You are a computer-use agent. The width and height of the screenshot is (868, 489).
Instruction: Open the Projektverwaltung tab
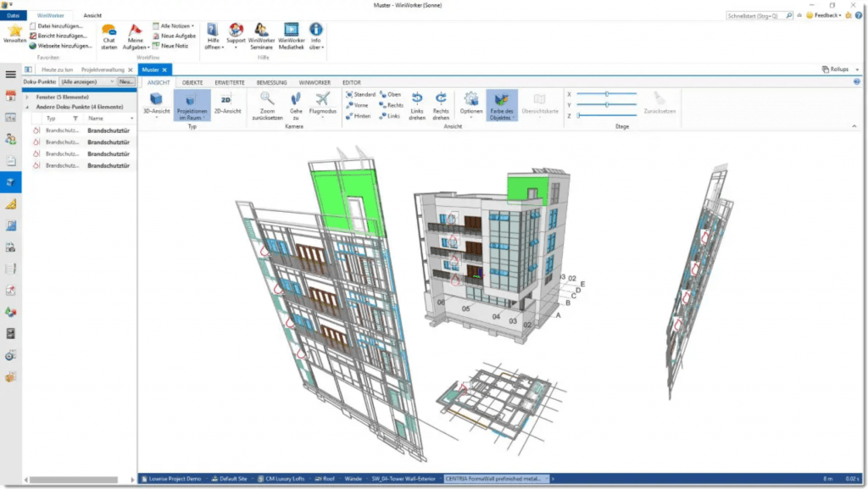[x=103, y=69]
